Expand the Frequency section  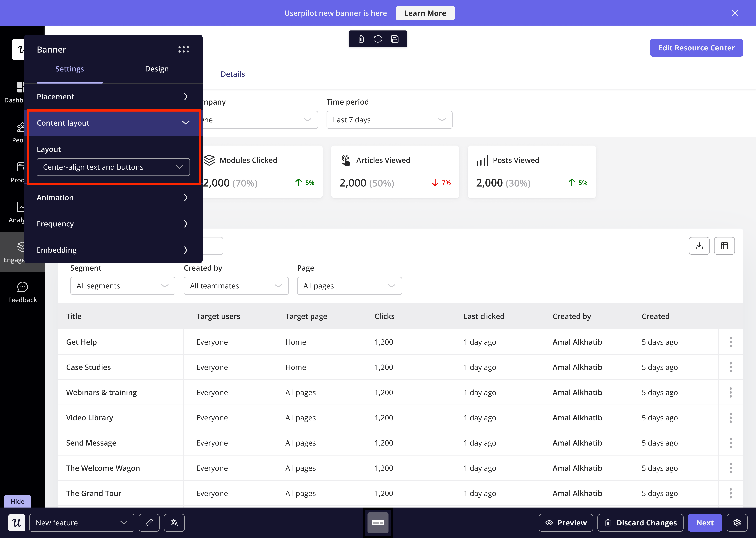(x=113, y=224)
